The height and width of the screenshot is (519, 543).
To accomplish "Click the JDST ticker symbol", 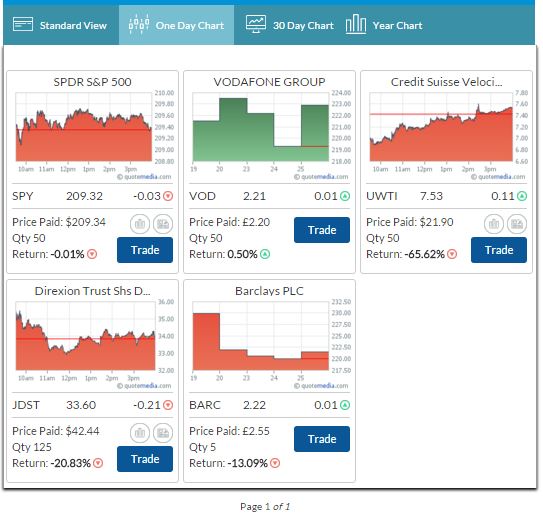I will pos(26,405).
